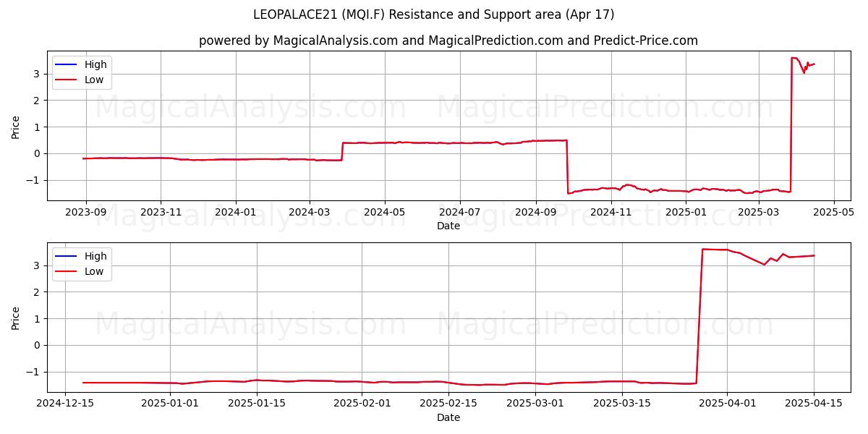Click the '2025-03-15' x-axis label
Viewport: 868px width, 434px height.
pos(621,404)
